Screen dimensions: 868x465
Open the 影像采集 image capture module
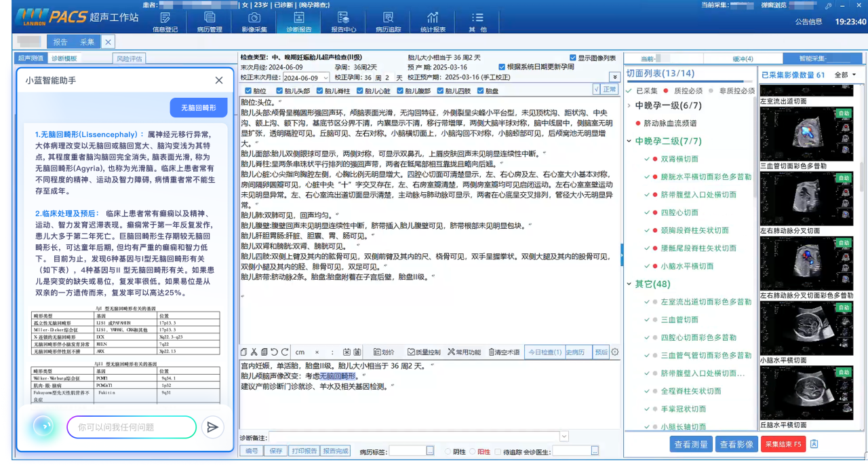254,22
